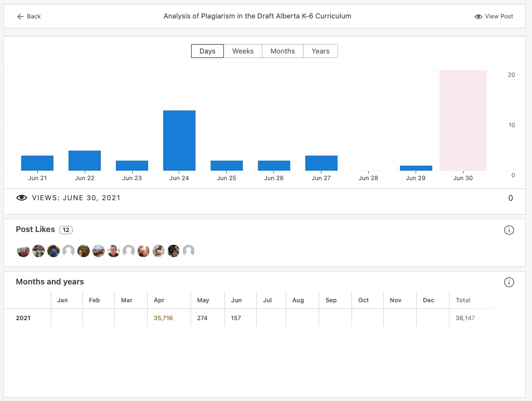
Task: Click Months and years info icon
Action: [509, 282]
